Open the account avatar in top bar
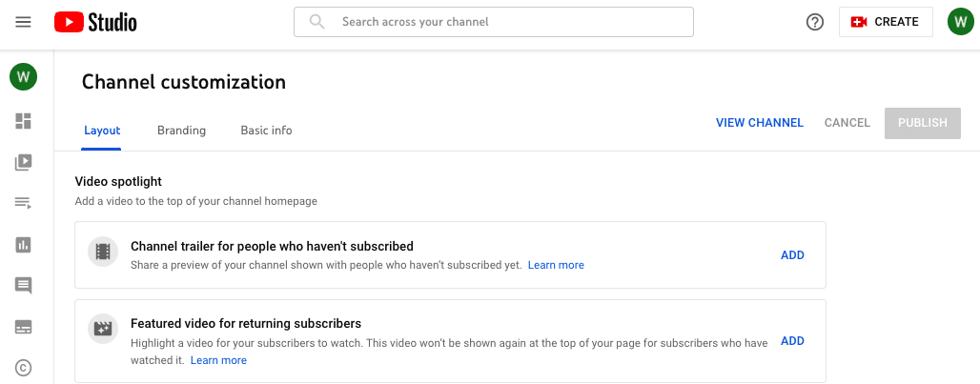 [x=961, y=23]
